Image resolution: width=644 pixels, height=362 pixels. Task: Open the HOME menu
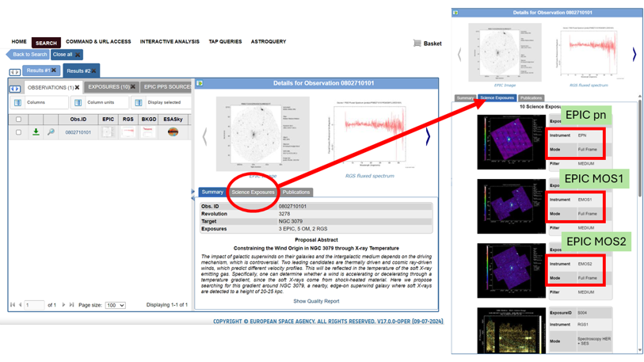coord(19,41)
